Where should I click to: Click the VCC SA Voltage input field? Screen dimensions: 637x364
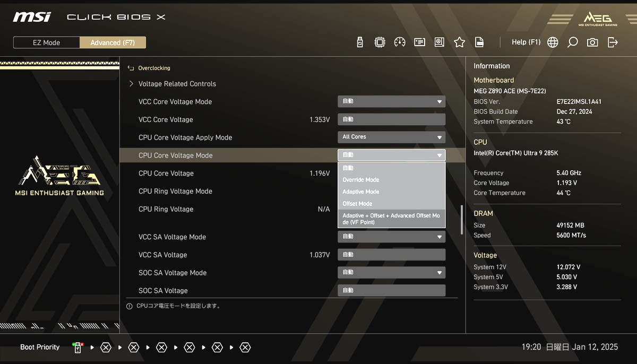[x=392, y=255]
